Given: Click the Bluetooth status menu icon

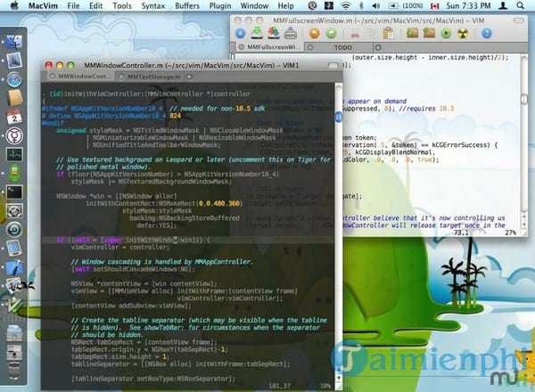Looking at the screenshot, I should point(362,6).
